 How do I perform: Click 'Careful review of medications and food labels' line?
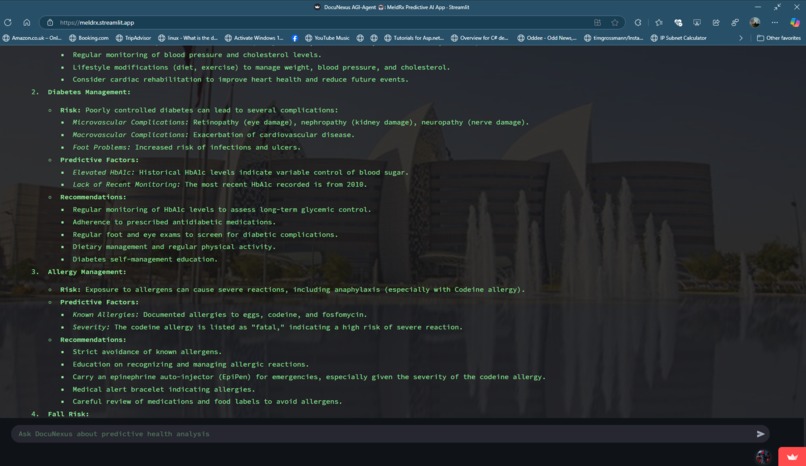207,402
